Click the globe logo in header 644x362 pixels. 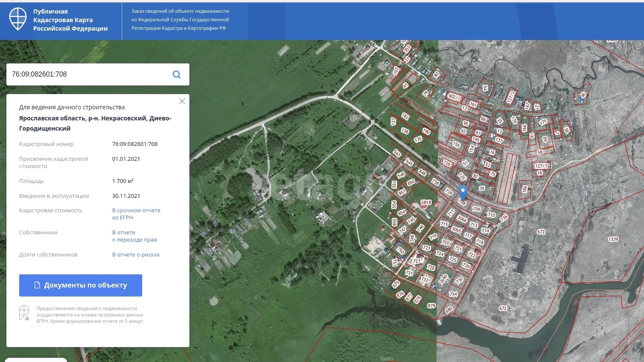18,20
